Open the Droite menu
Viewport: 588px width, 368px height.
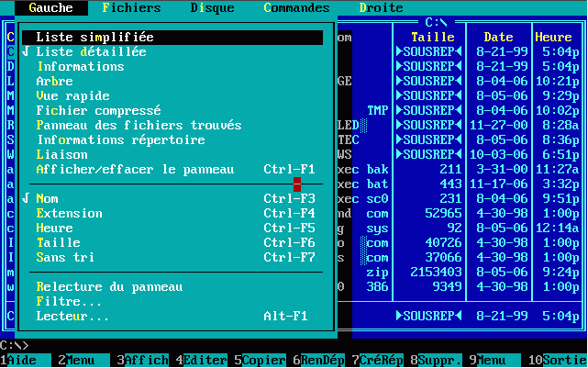(381, 8)
